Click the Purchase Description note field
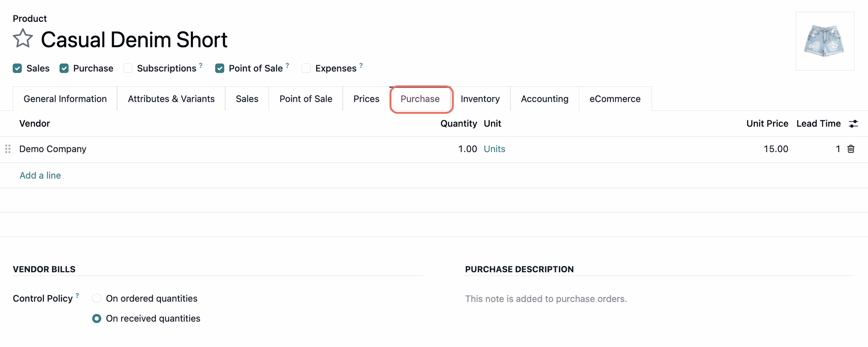The height and width of the screenshot is (347, 868). pyautogui.click(x=546, y=299)
